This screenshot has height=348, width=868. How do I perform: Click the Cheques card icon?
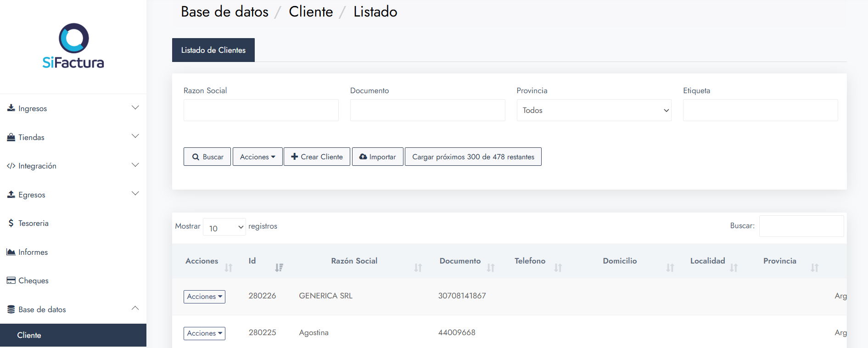[x=11, y=281]
